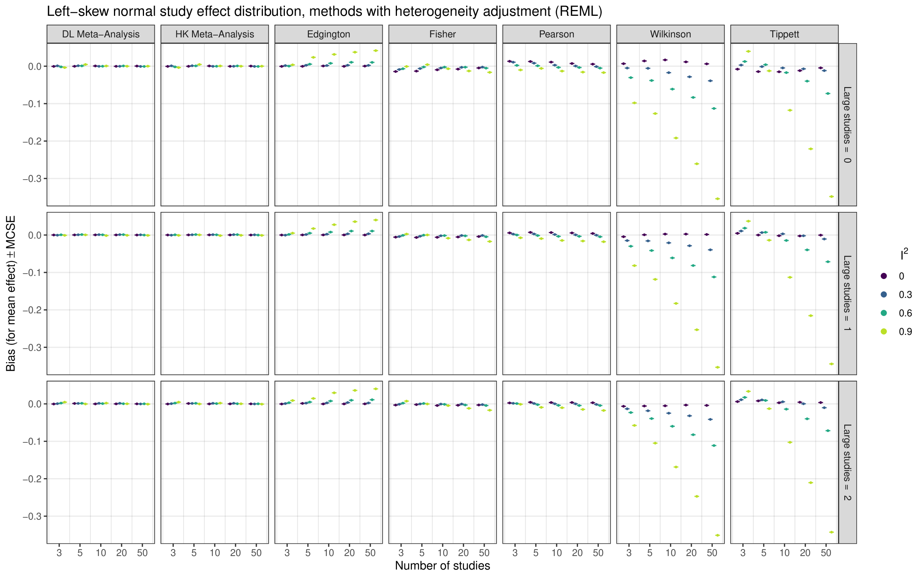Click the DL Meta-Analysis facet header
Viewport: 924px width, 578px height.
pyautogui.click(x=100, y=34)
